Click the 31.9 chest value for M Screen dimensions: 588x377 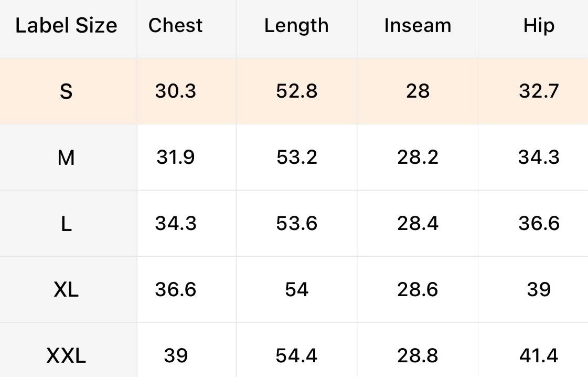click(x=175, y=158)
